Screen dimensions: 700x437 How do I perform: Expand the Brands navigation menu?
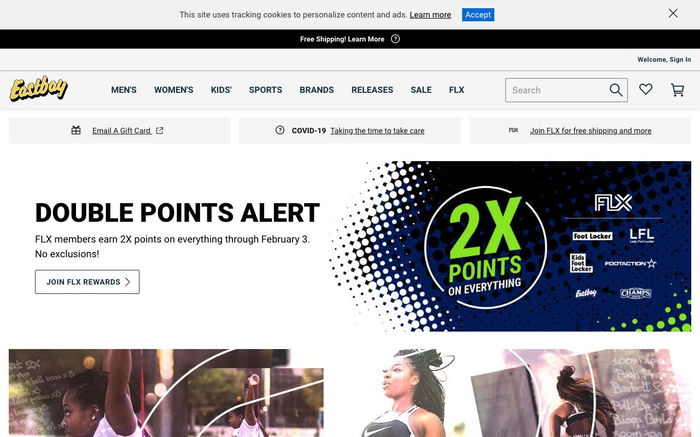[317, 90]
